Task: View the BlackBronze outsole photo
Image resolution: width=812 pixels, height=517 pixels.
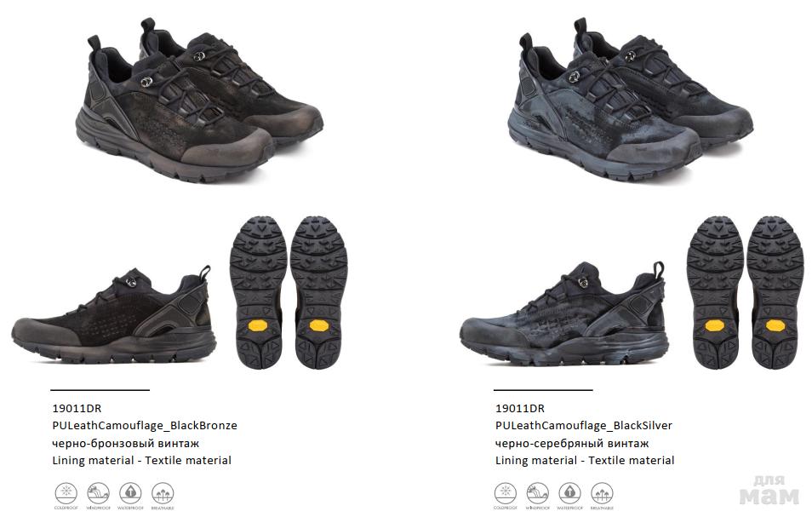Action: click(x=289, y=293)
